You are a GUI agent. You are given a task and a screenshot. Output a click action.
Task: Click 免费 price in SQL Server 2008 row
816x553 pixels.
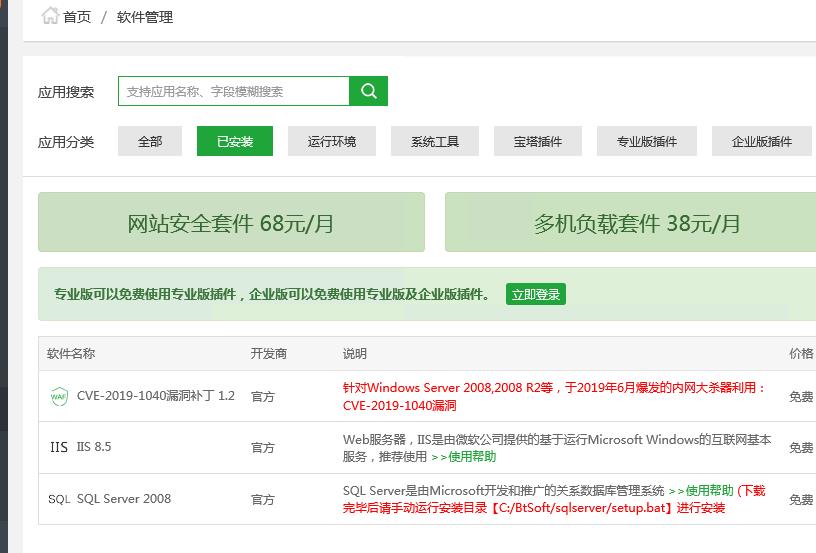801,500
